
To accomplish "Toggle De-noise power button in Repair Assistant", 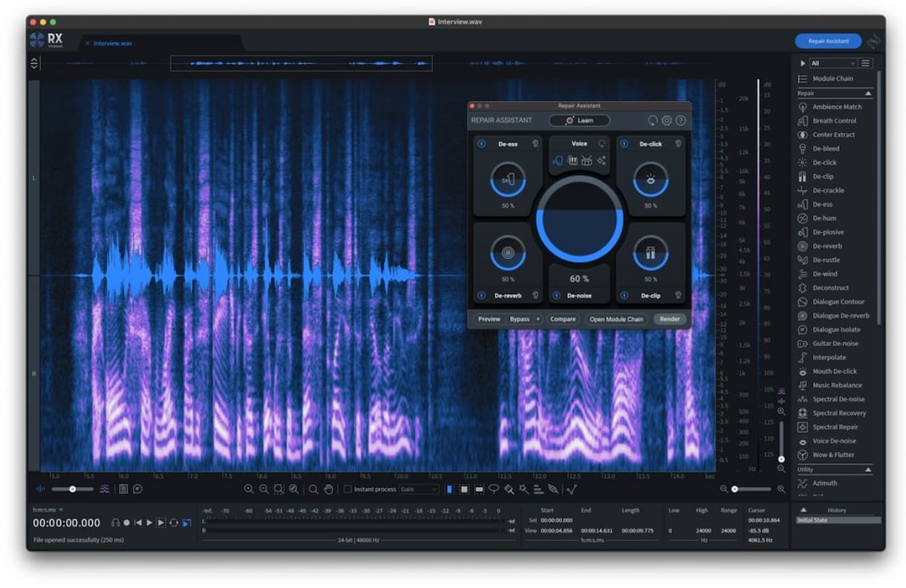I will point(555,295).
